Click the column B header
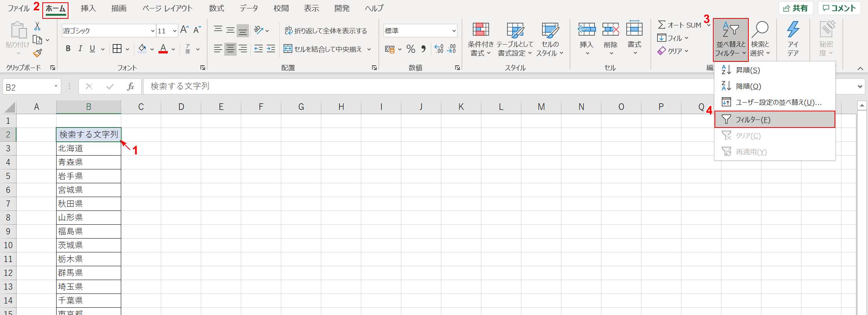 click(x=88, y=107)
